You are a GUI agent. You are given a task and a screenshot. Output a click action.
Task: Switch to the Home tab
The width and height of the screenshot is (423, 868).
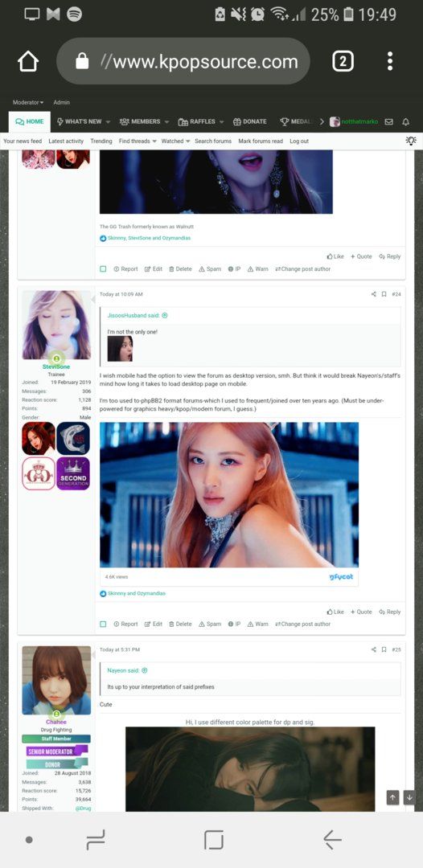(x=29, y=122)
